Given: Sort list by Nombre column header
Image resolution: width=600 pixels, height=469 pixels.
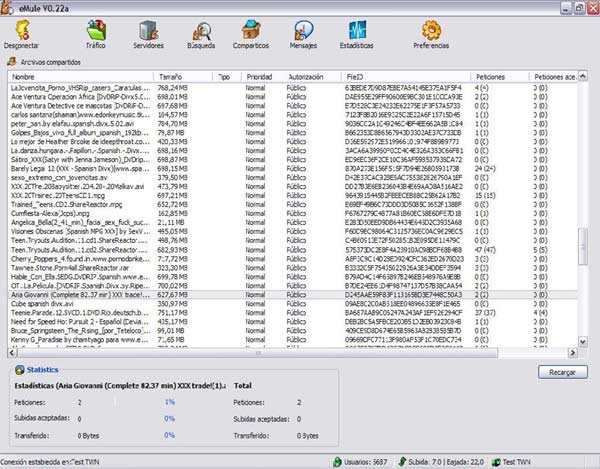Looking at the screenshot, I should pyautogui.click(x=81, y=77).
